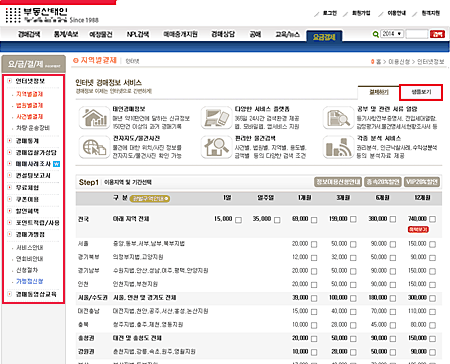This screenshot has width=450, height=364.
Task: Check the 인천 6-month 90,000 box
Action: 393,285
